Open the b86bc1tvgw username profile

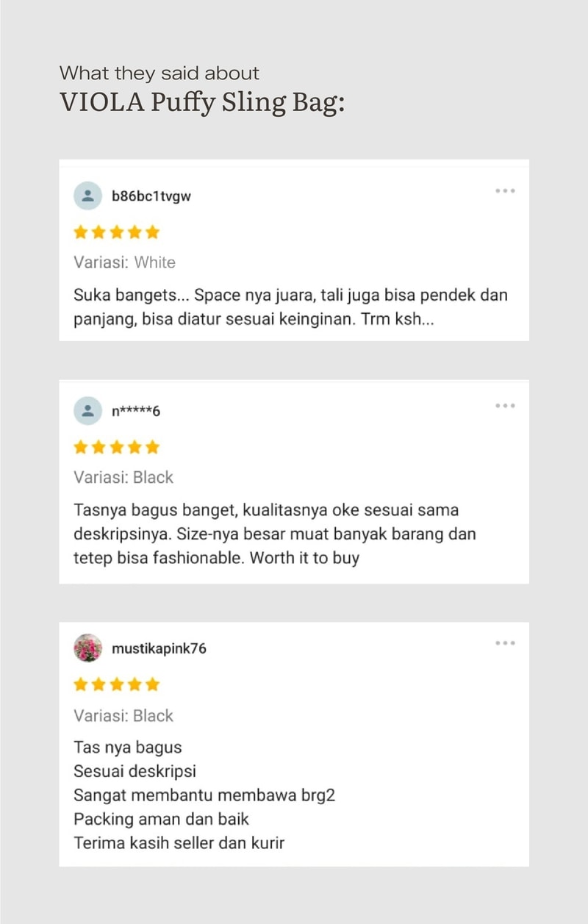pos(151,196)
